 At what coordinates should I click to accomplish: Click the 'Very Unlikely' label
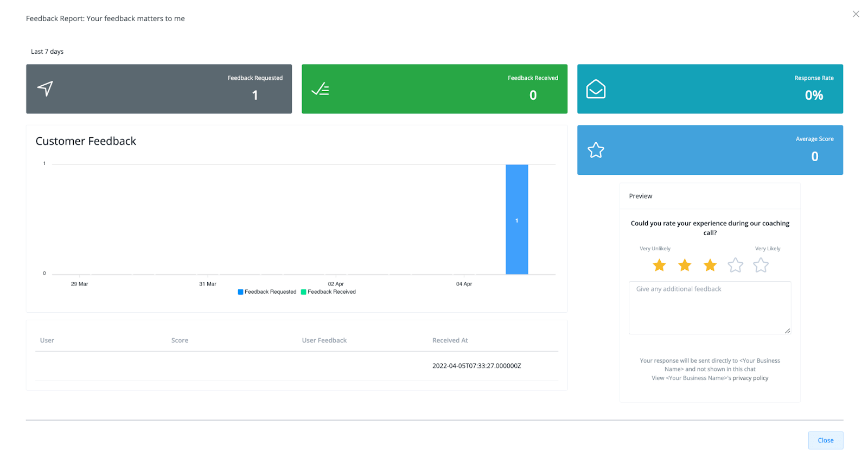655,249
